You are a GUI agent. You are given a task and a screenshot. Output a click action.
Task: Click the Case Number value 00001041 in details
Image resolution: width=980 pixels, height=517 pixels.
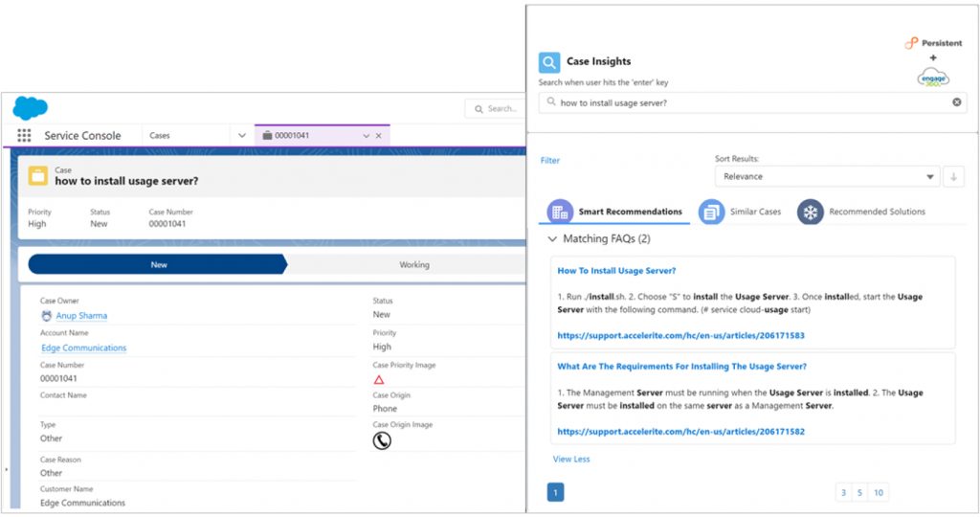coord(58,378)
